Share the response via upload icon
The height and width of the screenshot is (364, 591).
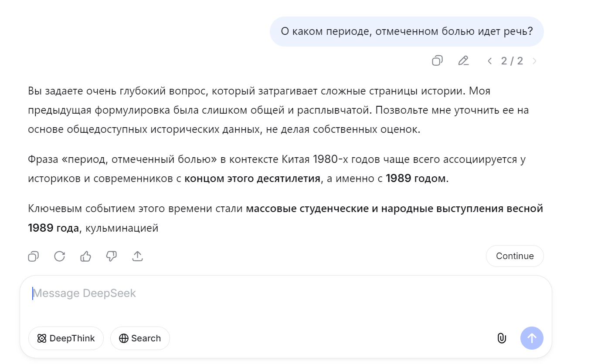[x=137, y=256]
